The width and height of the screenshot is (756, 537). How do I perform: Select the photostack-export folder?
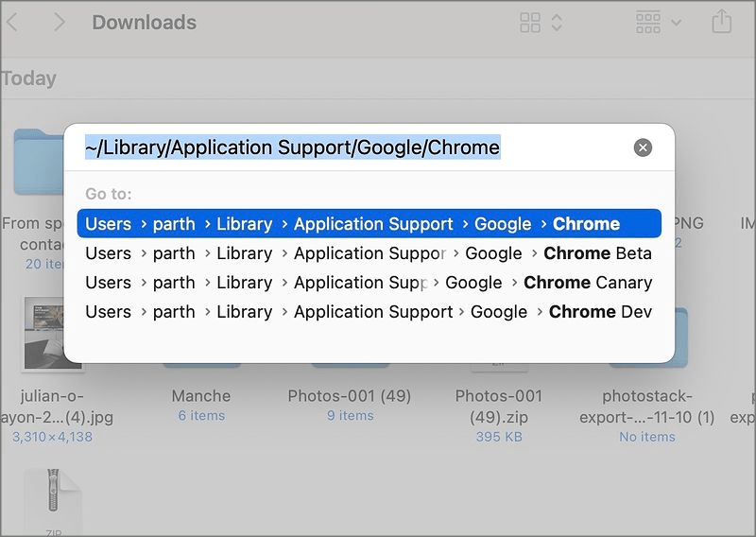click(647, 406)
